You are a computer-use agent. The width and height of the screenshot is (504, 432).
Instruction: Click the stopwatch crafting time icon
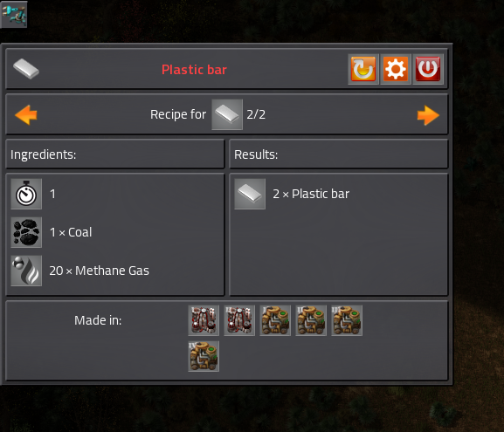26,194
